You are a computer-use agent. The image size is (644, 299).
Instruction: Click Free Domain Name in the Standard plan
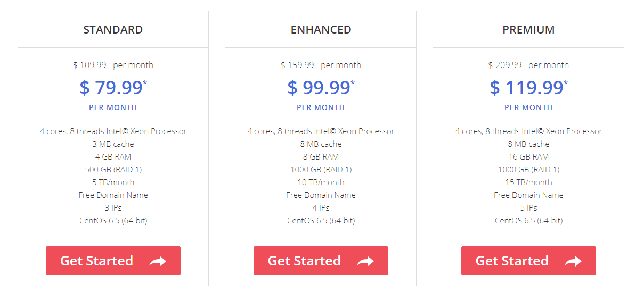tap(113, 195)
